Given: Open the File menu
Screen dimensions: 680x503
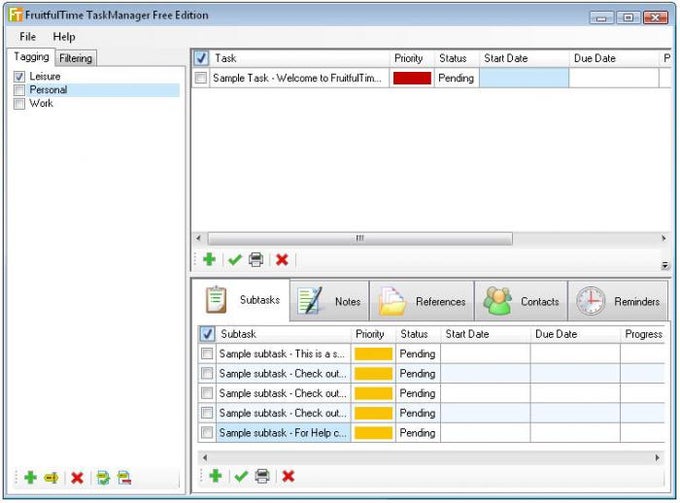Looking at the screenshot, I should pyautogui.click(x=28, y=37).
